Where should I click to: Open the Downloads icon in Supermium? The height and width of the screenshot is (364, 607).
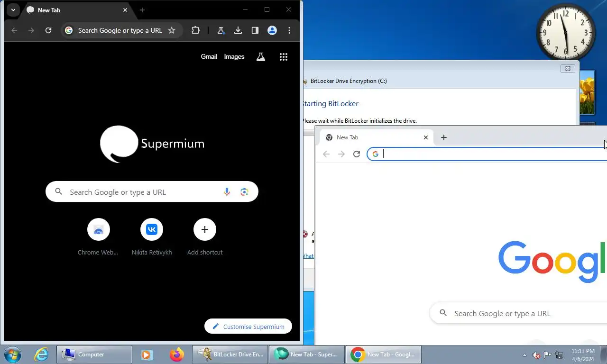click(238, 30)
